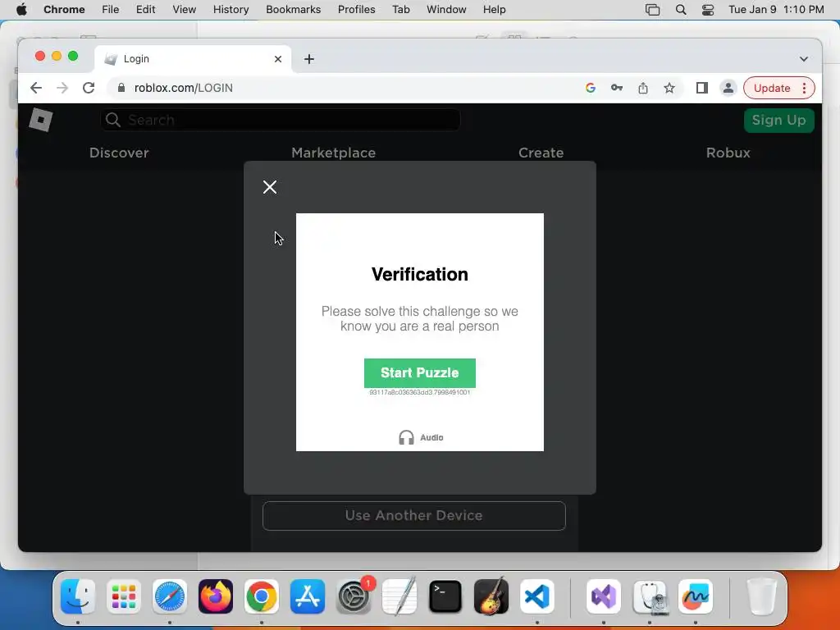Open TextEdit from the Dock
The image size is (840, 630).
point(399,596)
